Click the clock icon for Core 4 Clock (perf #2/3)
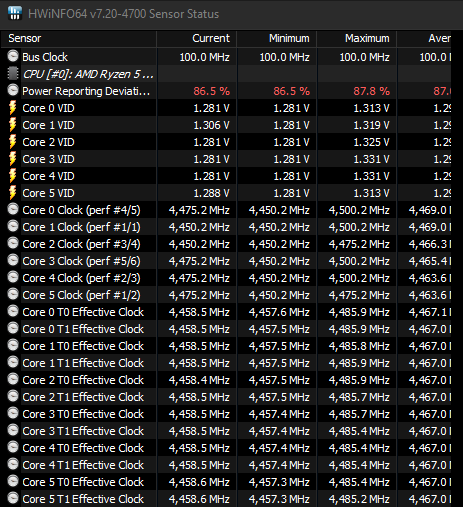 pyautogui.click(x=13, y=277)
